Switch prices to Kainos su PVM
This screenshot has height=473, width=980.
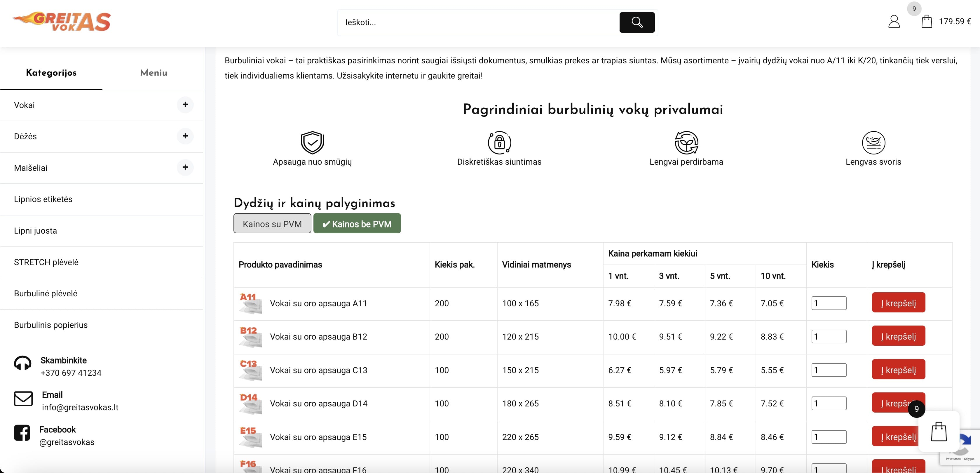(x=272, y=224)
